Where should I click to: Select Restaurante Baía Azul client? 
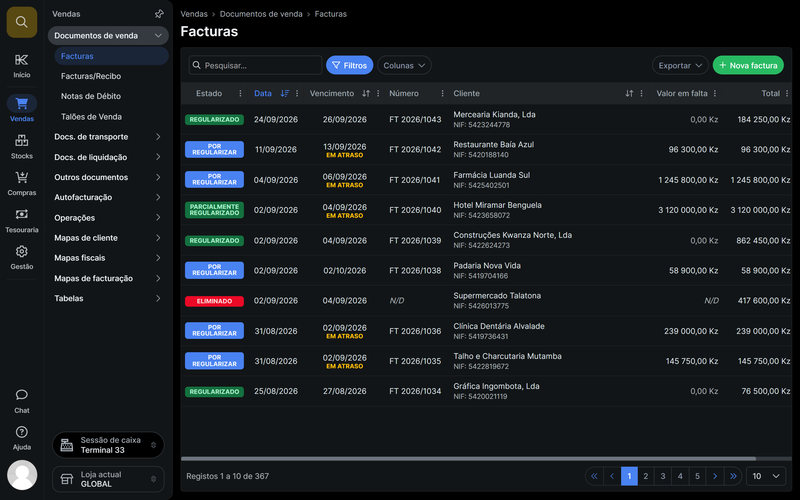point(494,144)
